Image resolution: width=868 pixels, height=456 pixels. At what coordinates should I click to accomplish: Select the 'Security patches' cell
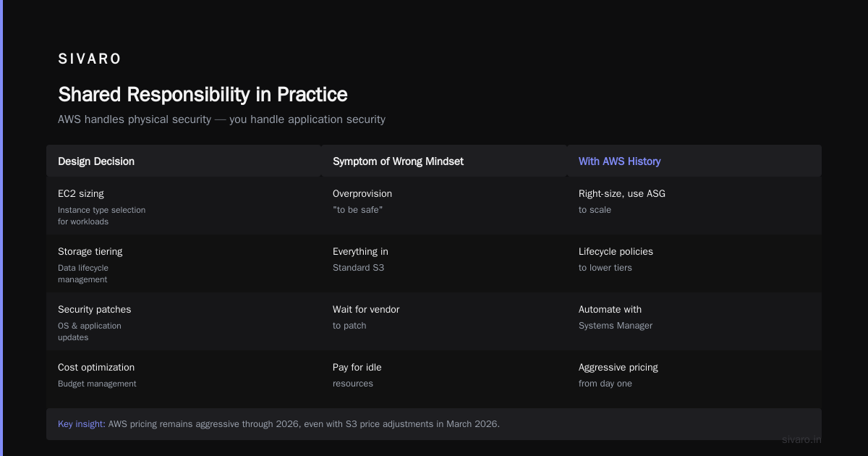(x=95, y=310)
